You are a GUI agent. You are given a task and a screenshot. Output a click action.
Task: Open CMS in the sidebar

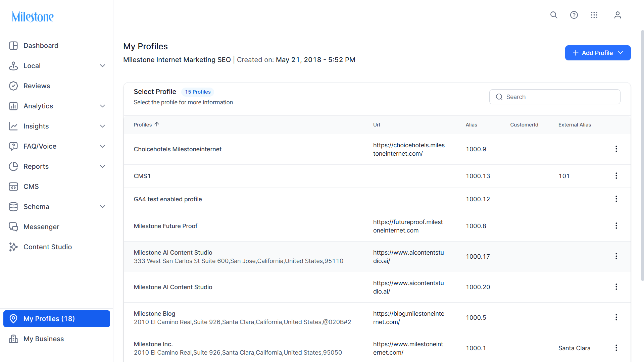[x=31, y=187]
